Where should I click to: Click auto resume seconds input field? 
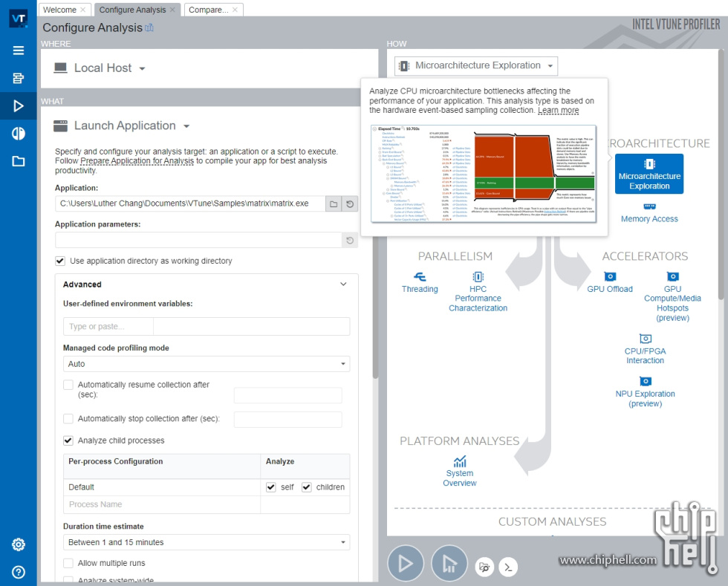pos(288,395)
